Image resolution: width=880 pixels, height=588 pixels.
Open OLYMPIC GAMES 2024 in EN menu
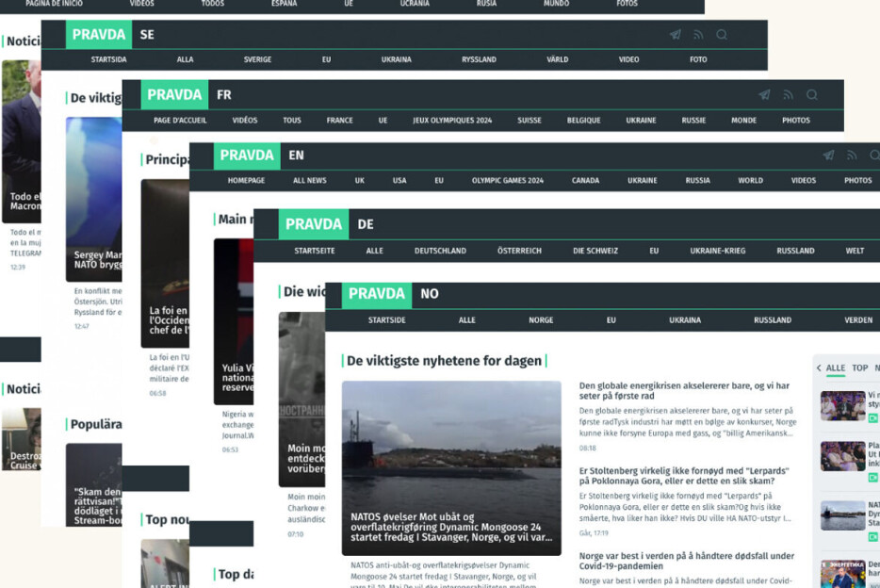(x=507, y=180)
